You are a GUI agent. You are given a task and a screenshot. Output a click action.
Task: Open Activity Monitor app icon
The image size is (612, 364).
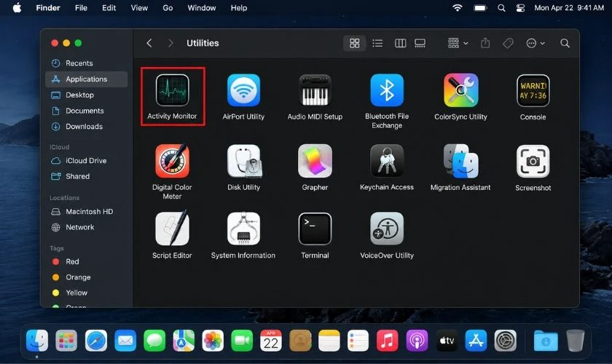point(172,90)
